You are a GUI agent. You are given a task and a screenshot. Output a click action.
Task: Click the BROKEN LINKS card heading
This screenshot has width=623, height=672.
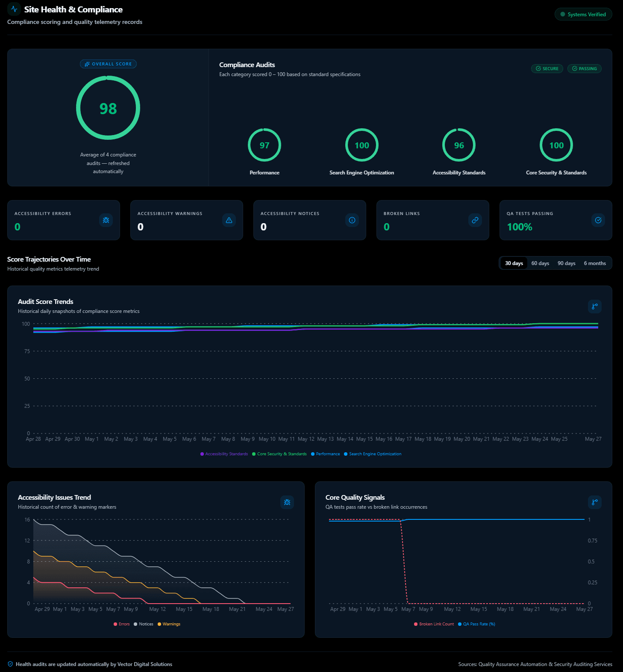point(402,213)
